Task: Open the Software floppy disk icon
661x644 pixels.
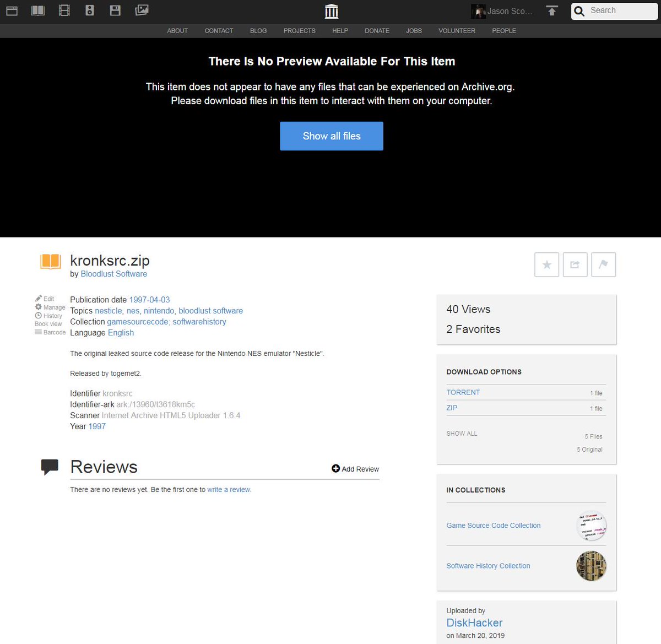Action: click(115, 10)
